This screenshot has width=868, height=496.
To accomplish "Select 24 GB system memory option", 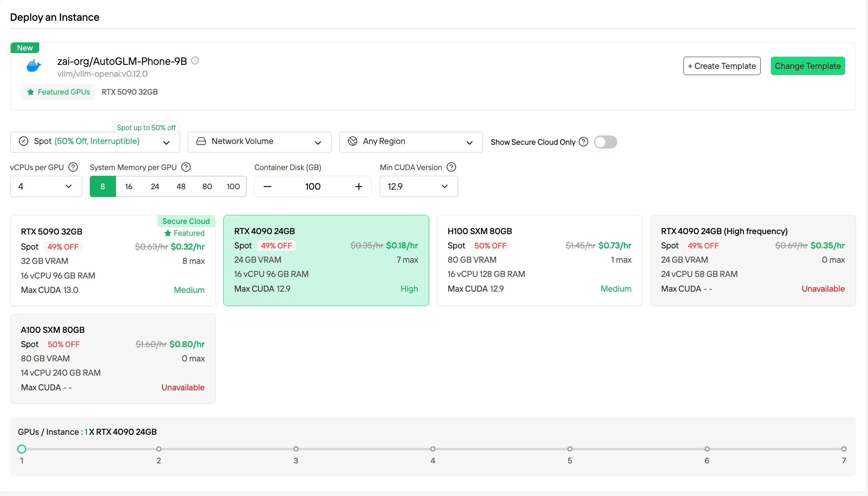I will (x=155, y=186).
